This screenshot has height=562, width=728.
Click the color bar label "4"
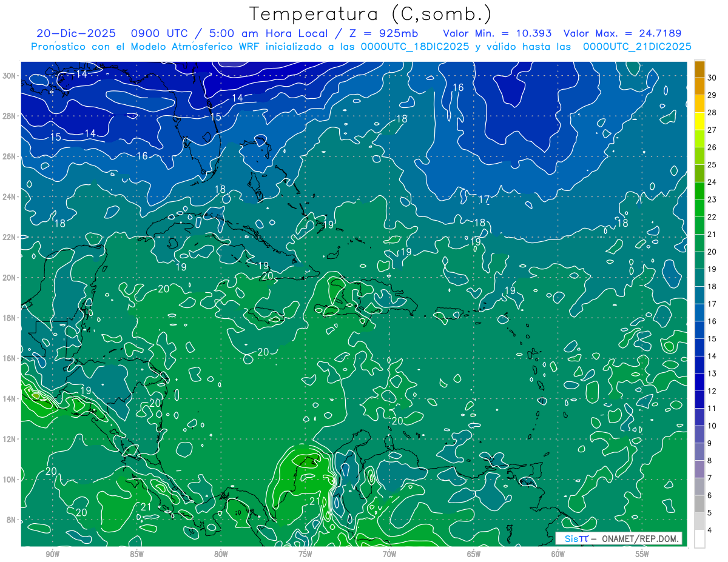[x=710, y=530]
